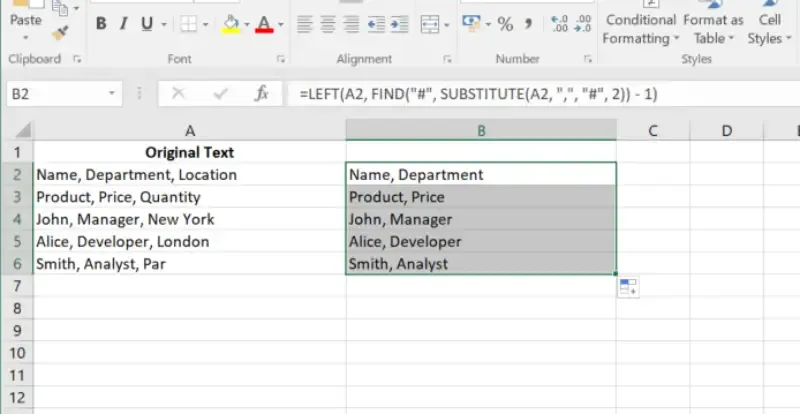
Task: Open the Clipboard pane launcher
Action: 77,59
